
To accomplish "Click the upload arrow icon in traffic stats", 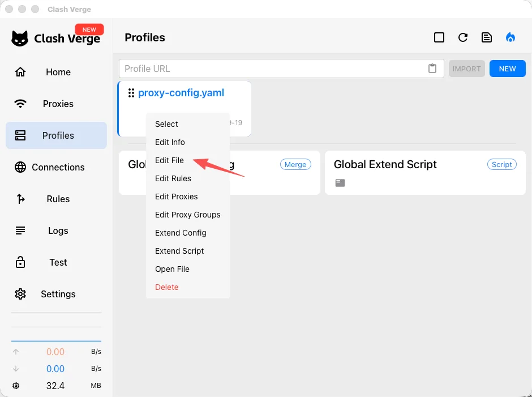I will pos(16,352).
